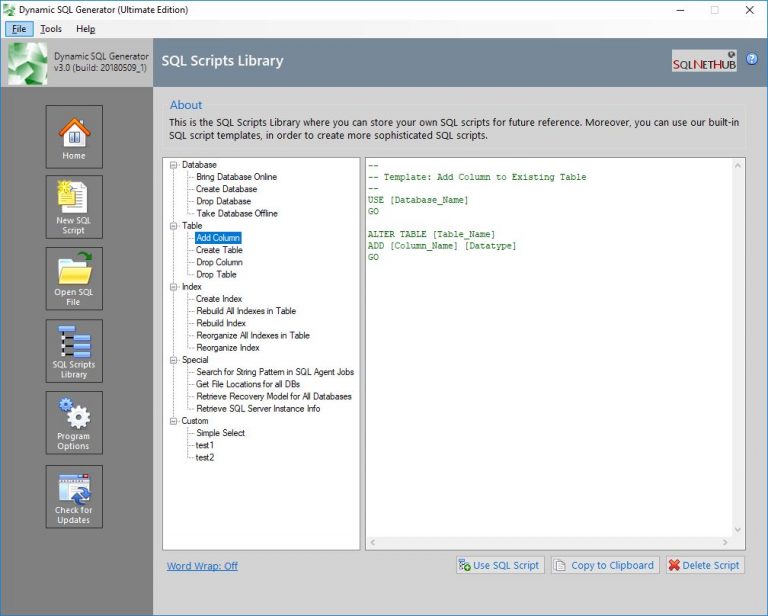Minimize the Dynamic SQL Generator window
Viewport: 768px width, 616px height.
[680, 10]
